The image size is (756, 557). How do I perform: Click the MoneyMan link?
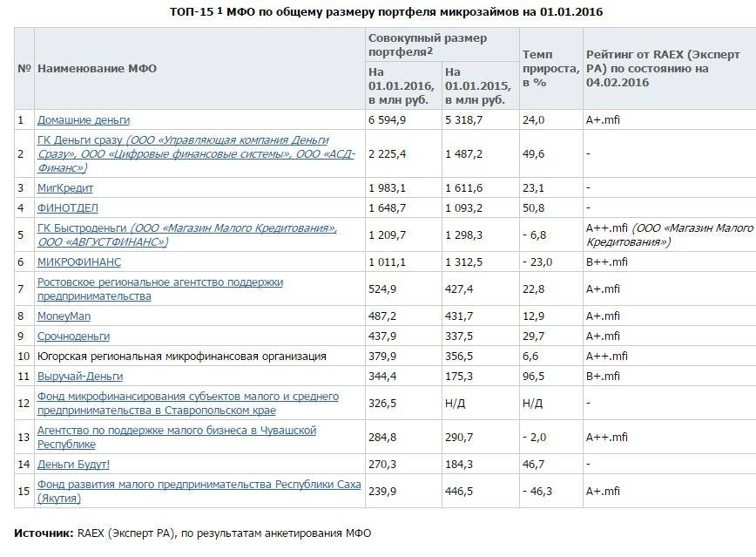64,316
